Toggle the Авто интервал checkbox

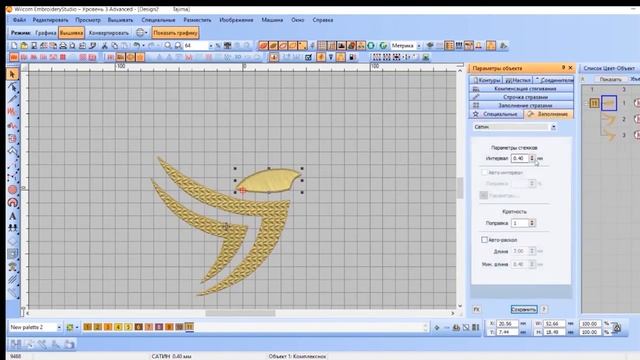484,172
